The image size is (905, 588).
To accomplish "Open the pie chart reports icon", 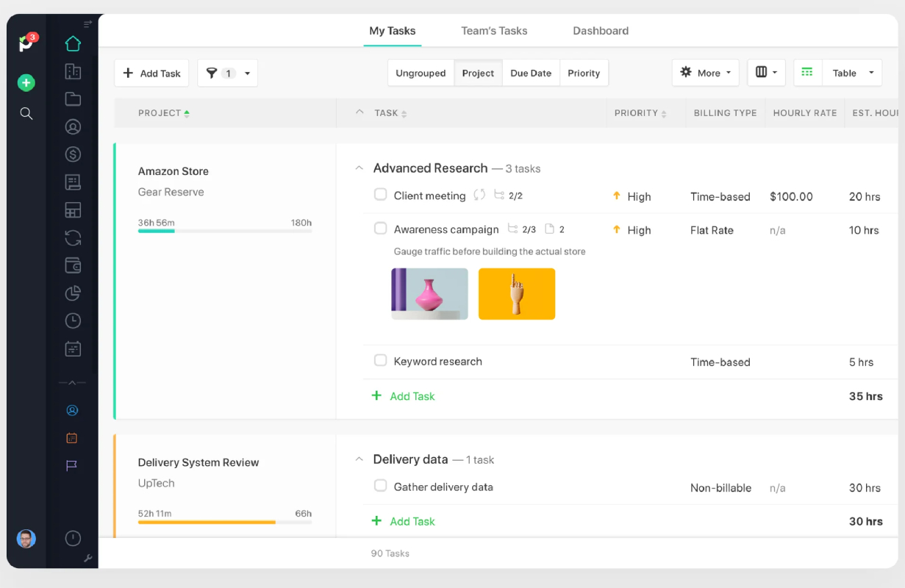I will pos(73,293).
